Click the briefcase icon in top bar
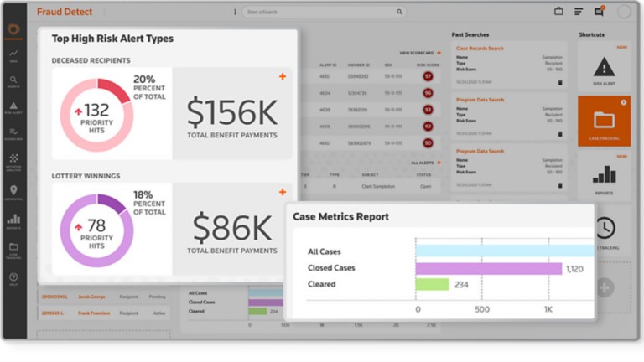 coord(558,12)
